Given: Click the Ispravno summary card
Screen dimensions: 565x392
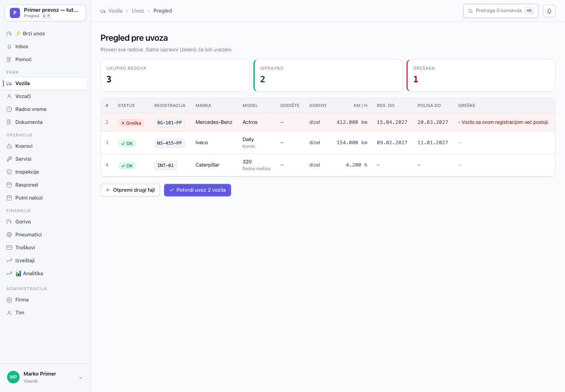Looking at the screenshot, I should (x=328, y=76).
